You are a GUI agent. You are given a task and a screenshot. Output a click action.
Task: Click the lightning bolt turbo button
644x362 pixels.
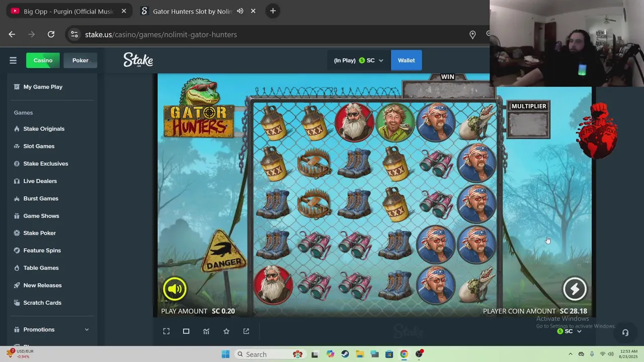pos(575,289)
